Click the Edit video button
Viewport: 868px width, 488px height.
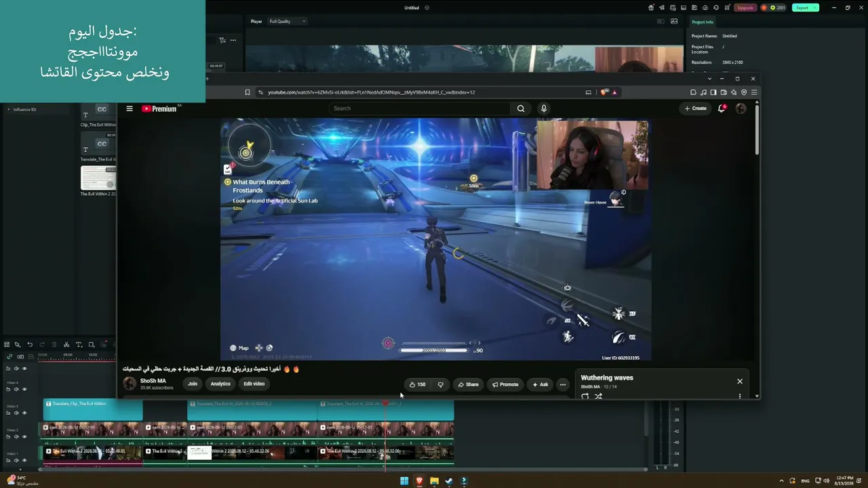pos(254,384)
